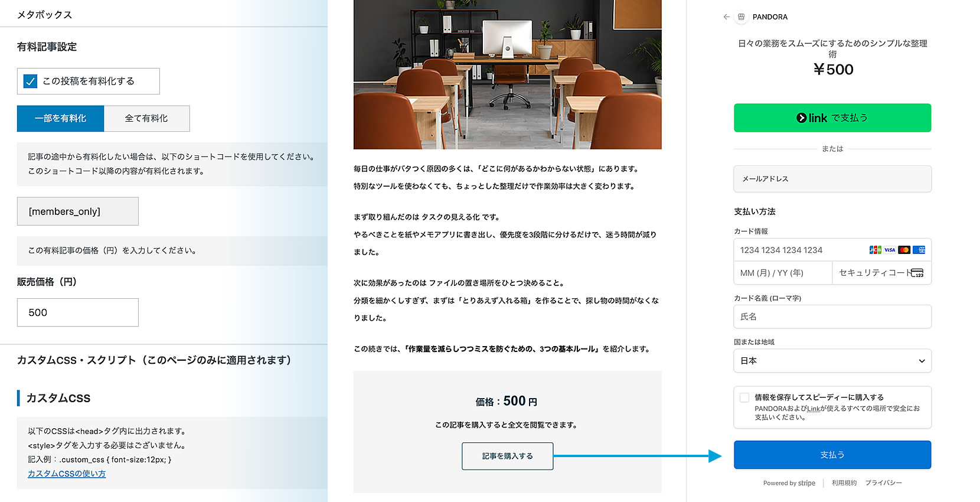Click the カスタムCSS heading
The width and height of the screenshot is (980, 502).
pos(58,398)
